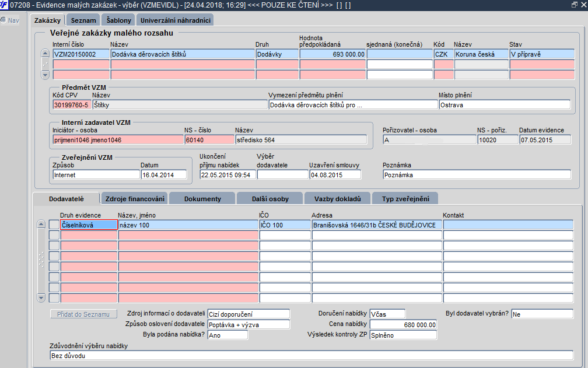Screen dimensions: 588x368
Task: Switch to the Seznam tab
Action: (x=83, y=20)
